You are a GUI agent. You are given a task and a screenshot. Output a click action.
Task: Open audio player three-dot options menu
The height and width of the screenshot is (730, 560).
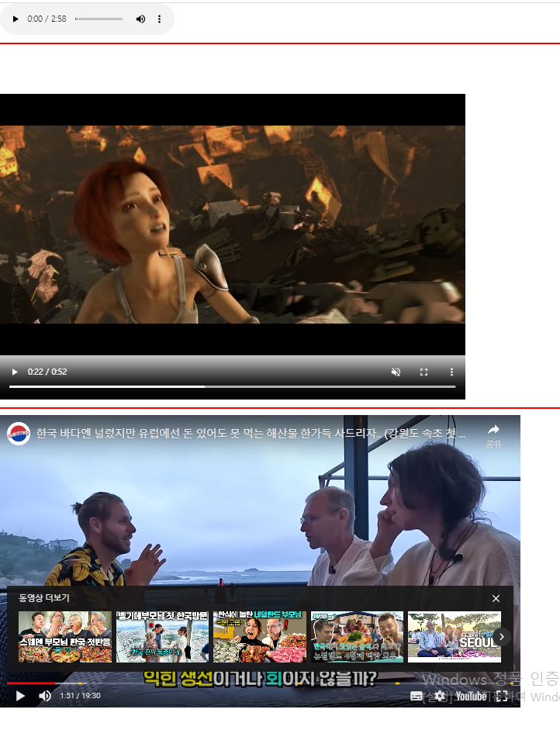click(159, 19)
